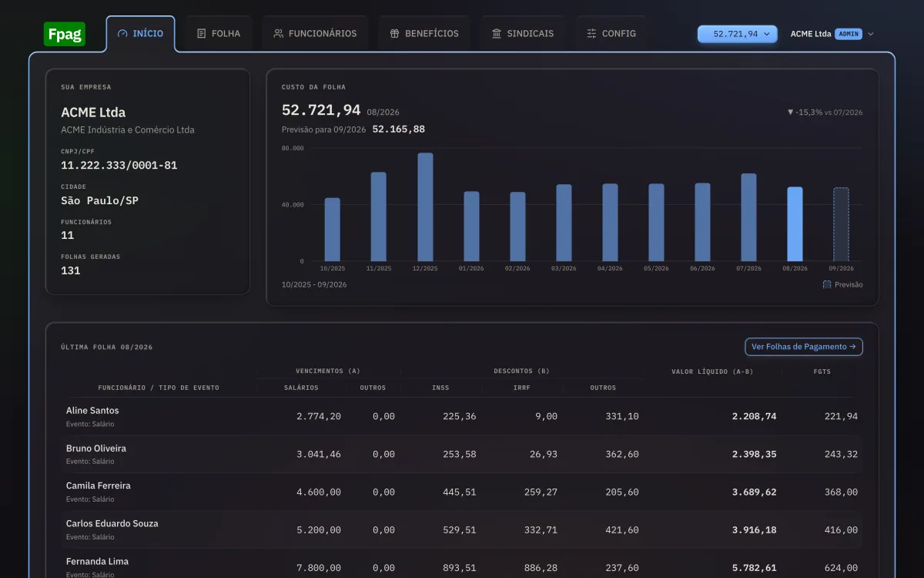Click the -15,3% variation indicator
This screenshot has height=578, width=924.
click(804, 113)
